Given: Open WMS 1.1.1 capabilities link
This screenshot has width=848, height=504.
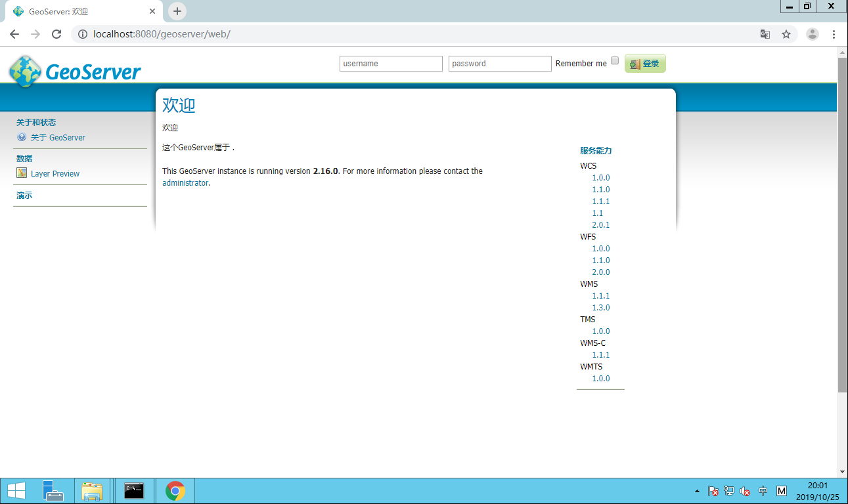Looking at the screenshot, I should point(601,296).
